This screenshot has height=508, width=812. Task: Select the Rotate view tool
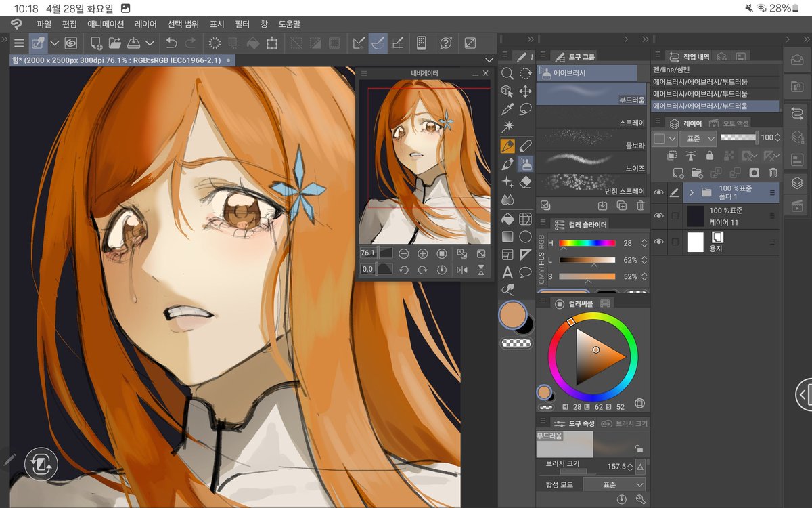pyautogui.click(x=525, y=73)
